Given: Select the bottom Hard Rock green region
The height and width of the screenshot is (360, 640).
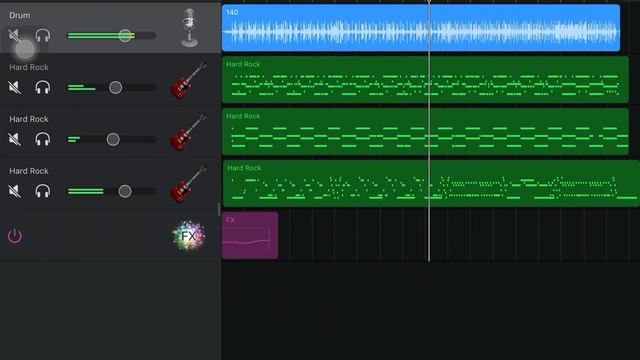Looking at the screenshot, I should [x=431, y=183].
